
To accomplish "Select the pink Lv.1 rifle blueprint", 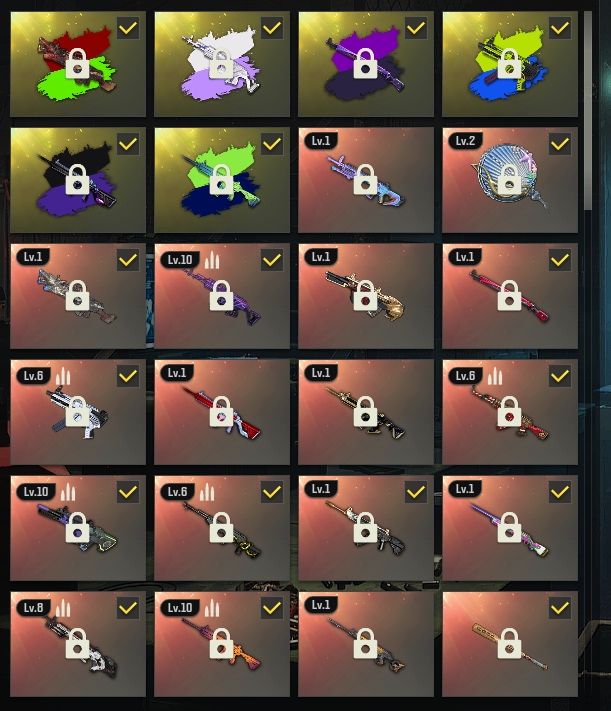I will pyautogui.click(x=510, y=296).
